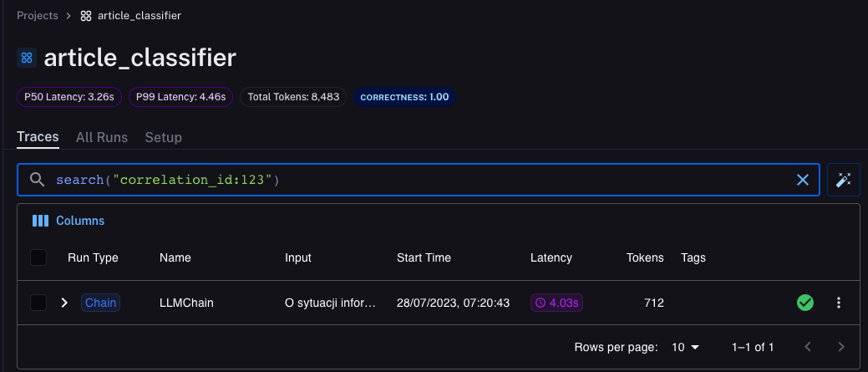Switch to the All Runs tab
Image resolution: width=868 pixels, height=372 pixels.
101,137
